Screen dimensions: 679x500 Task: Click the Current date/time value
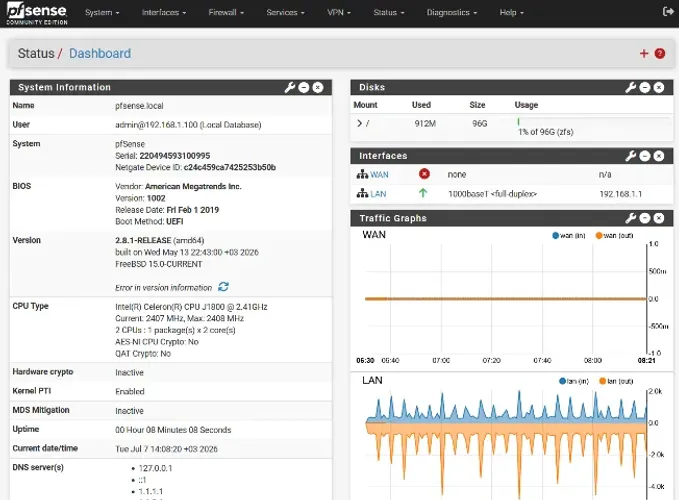(166, 449)
